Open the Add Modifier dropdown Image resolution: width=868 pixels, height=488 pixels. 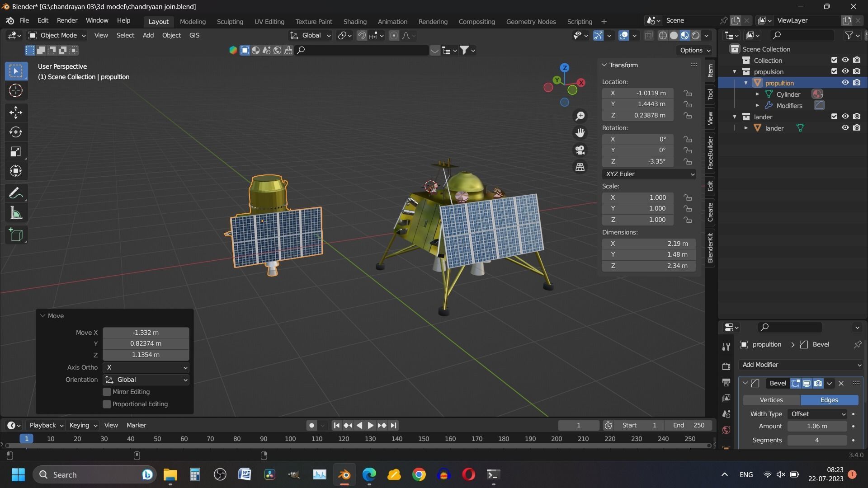point(801,365)
